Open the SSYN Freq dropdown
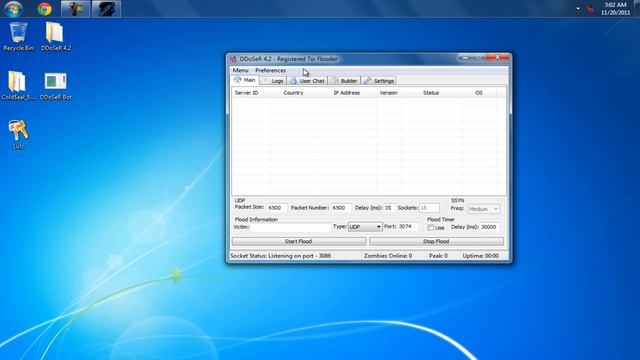Image resolution: width=640 pixels, height=360 pixels. (483, 209)
